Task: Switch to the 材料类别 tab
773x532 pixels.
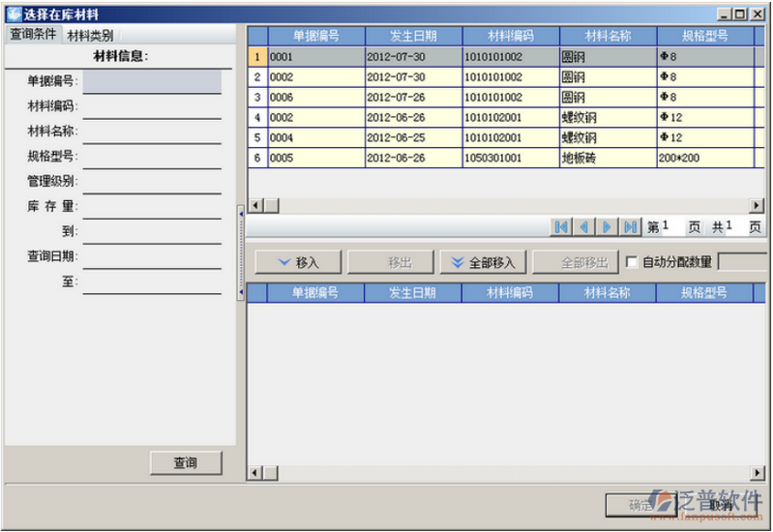Action: (x=90, y=36)
